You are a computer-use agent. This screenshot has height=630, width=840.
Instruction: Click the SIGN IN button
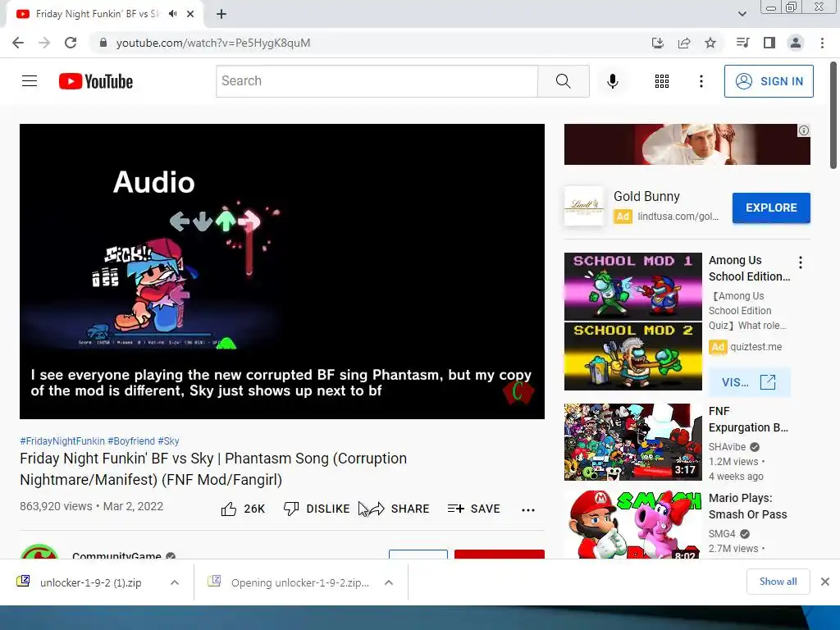tap(769, 81)
